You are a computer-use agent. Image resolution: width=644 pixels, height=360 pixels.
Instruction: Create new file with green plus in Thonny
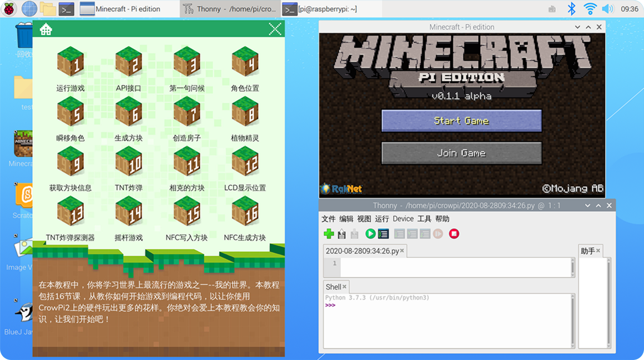click(x=329, y=234)
